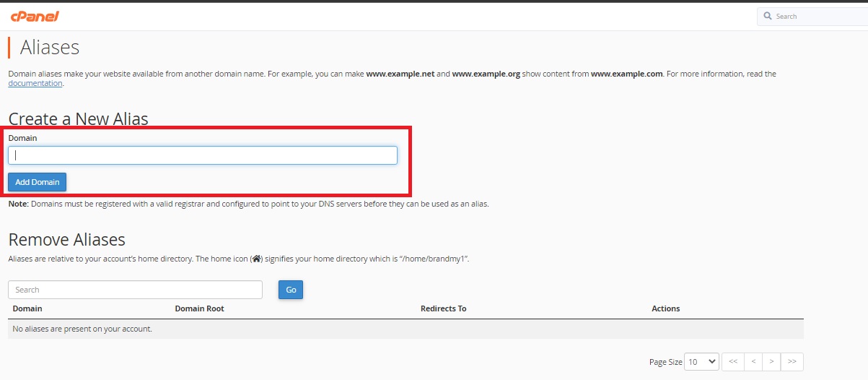Click the home directory house icon
Screen dimensions: 868x380
256,259
